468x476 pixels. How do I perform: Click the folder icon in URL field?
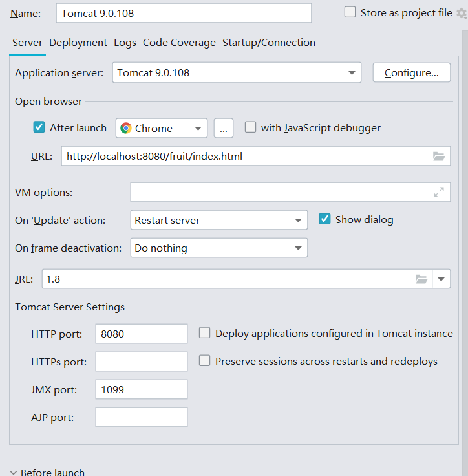click(x=439, y=157)
